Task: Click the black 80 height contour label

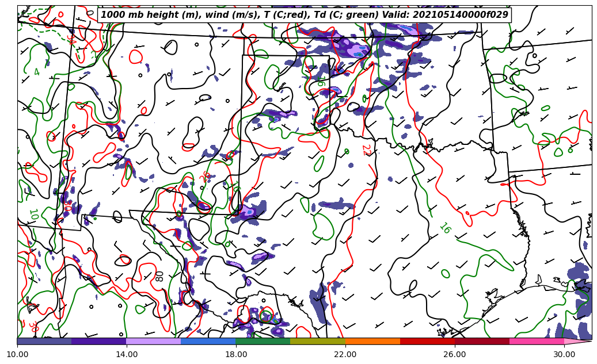Action: (159, 277)
